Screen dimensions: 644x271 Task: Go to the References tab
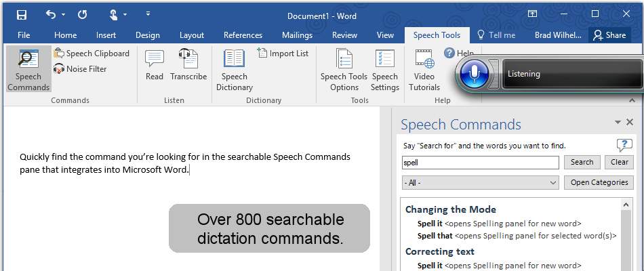pos(243,35)
